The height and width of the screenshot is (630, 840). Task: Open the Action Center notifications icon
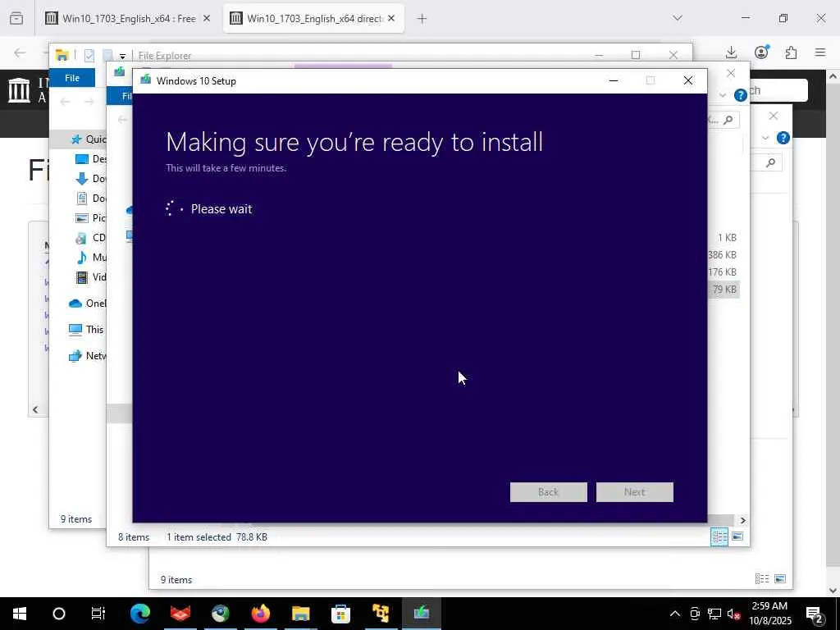point(815,614)
